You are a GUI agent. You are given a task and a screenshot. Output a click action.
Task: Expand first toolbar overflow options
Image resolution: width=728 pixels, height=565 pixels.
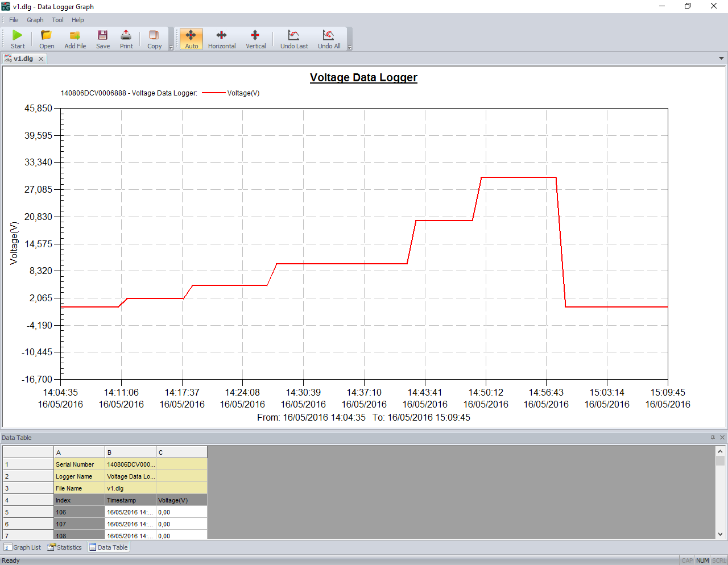(x=171, y=48)
